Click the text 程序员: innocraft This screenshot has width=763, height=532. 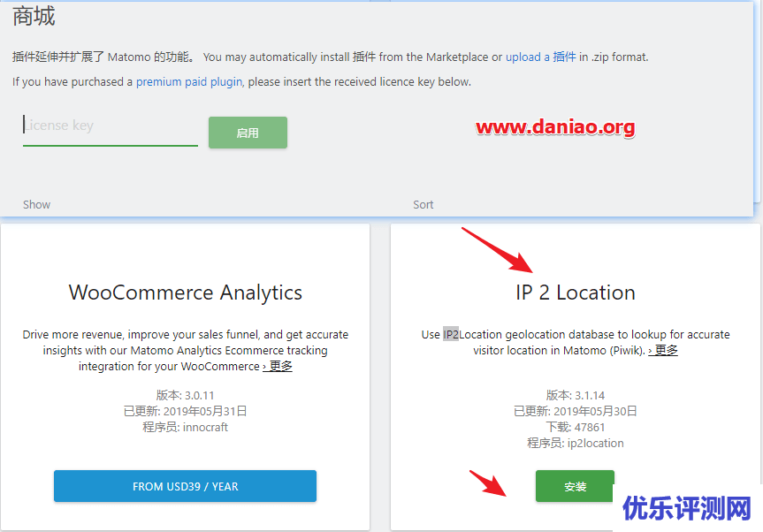(185, 428)
